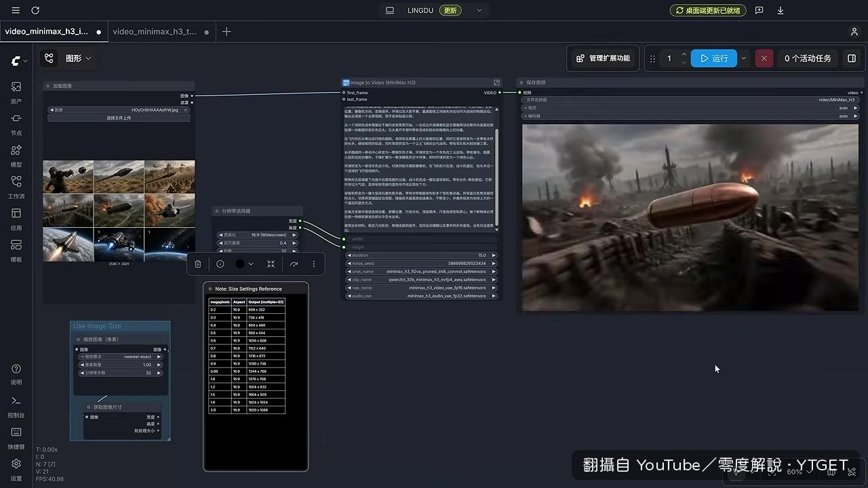The width and height of the screenshot is (868, 488).
Task: Delete the selected node with the trash icon
Action: tap(198, 264)
